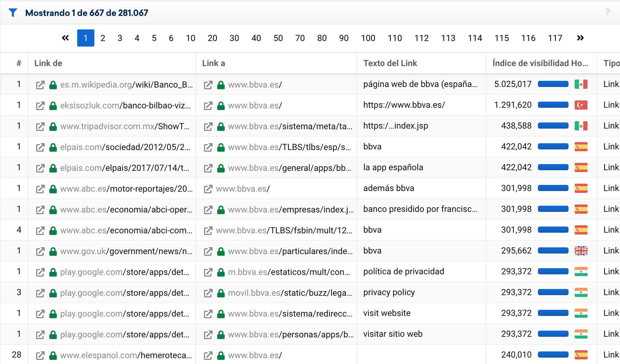Open the question mark help icon
This screenshot has width=620, height=364.
(x=607, y=12)
